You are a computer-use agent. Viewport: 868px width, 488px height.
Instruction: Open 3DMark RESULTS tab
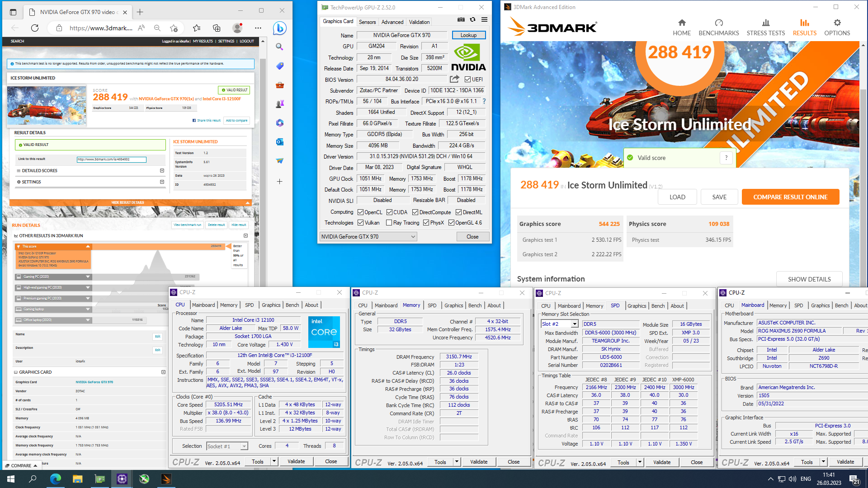[804, 27]
